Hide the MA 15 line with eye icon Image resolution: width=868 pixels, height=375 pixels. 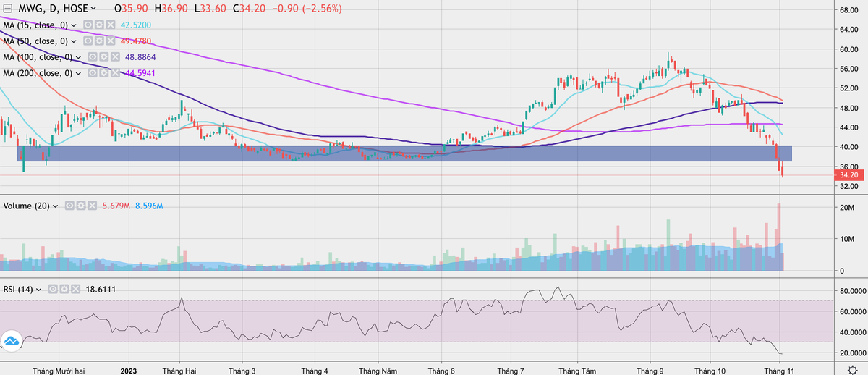pos(88,25)
